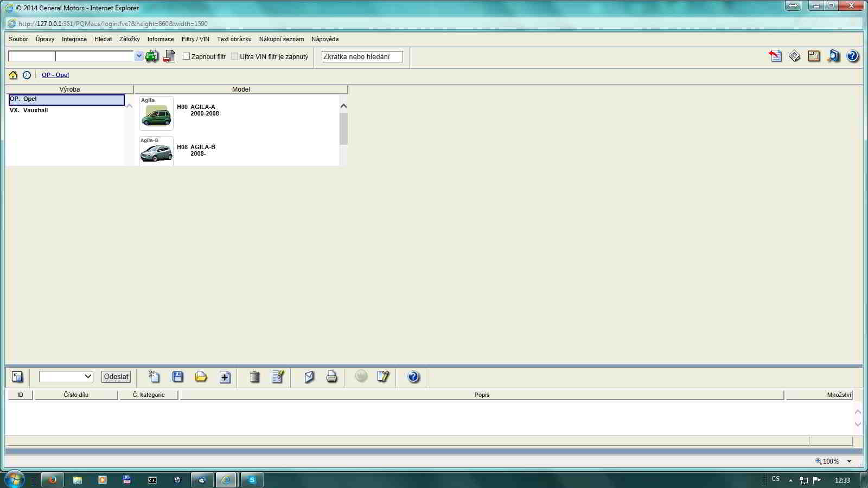Click the trash can delete icon

pos(254,377)
